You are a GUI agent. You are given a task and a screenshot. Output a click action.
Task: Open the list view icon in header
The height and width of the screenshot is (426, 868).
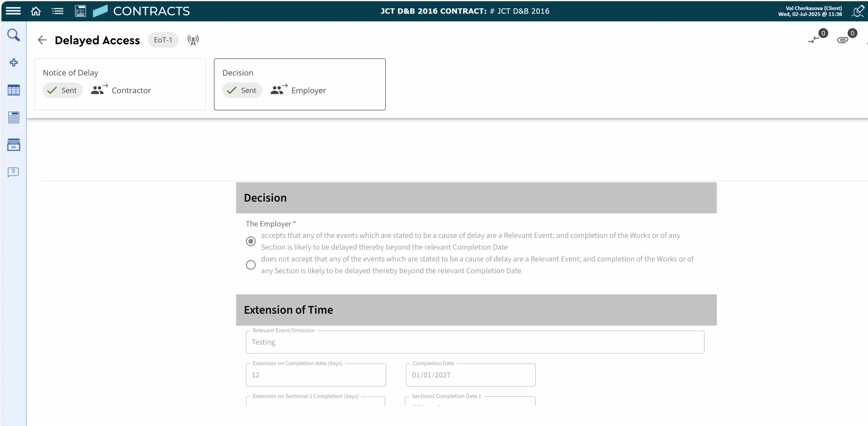coord(57,11)
